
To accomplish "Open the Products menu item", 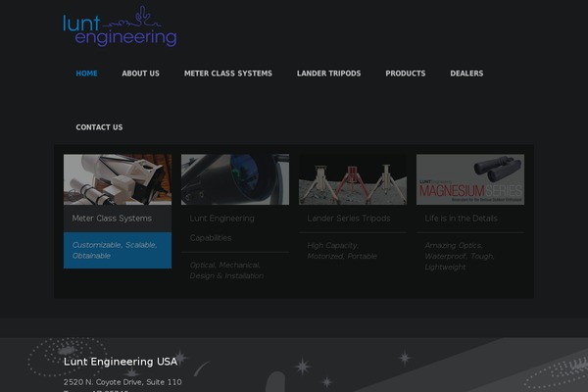I will coord(406,73).
